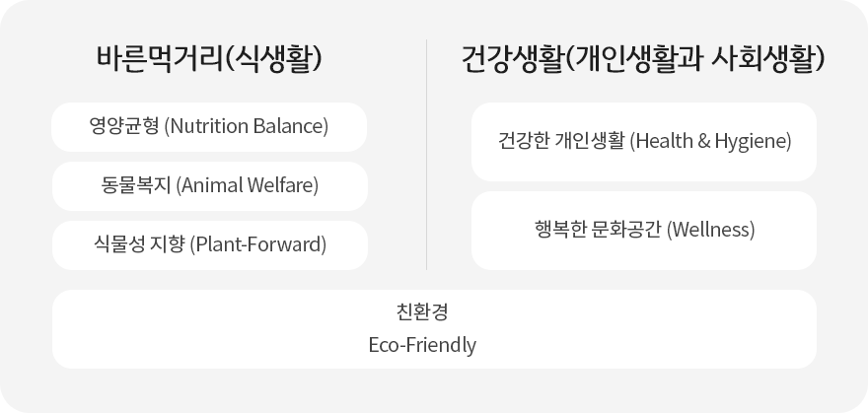Viewport: 868px width, 413px height.
Task: Click the 영양균형 Korean text
Action: click(124, 126)
